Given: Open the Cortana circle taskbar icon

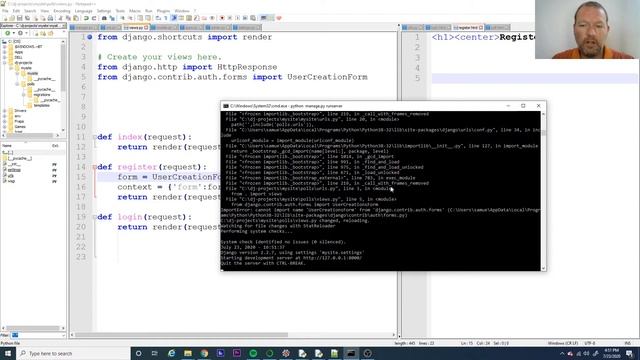Looking at the screenshot, I should (x=139, y=353).
